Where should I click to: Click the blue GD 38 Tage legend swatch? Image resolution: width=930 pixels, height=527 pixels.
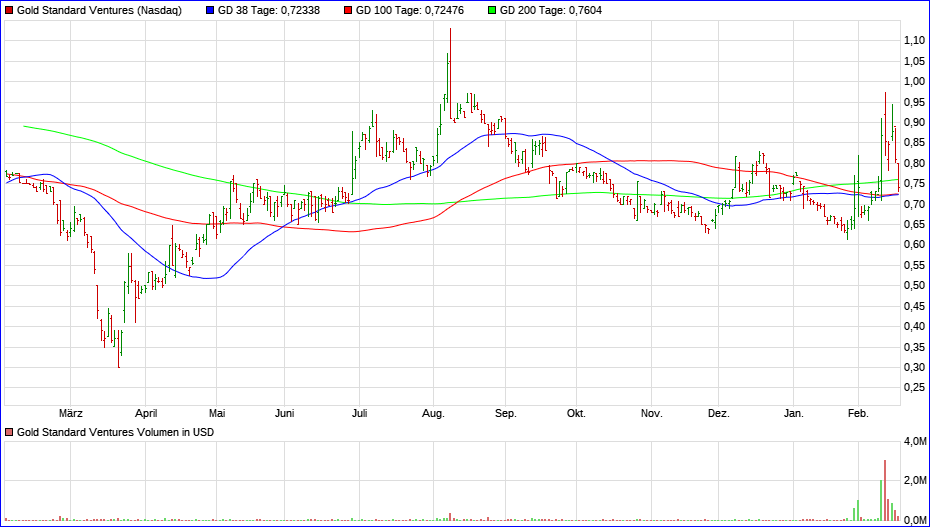point(209,10)
